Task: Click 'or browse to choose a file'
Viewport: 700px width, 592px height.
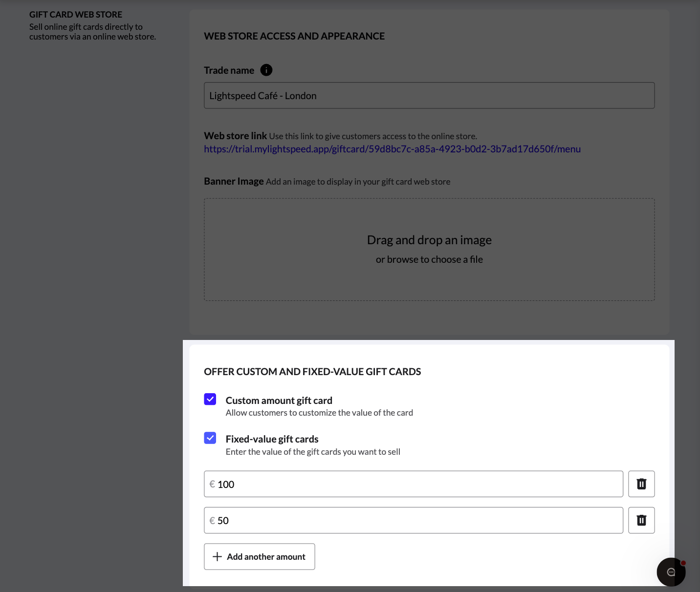Action: (x=429, y=260)
